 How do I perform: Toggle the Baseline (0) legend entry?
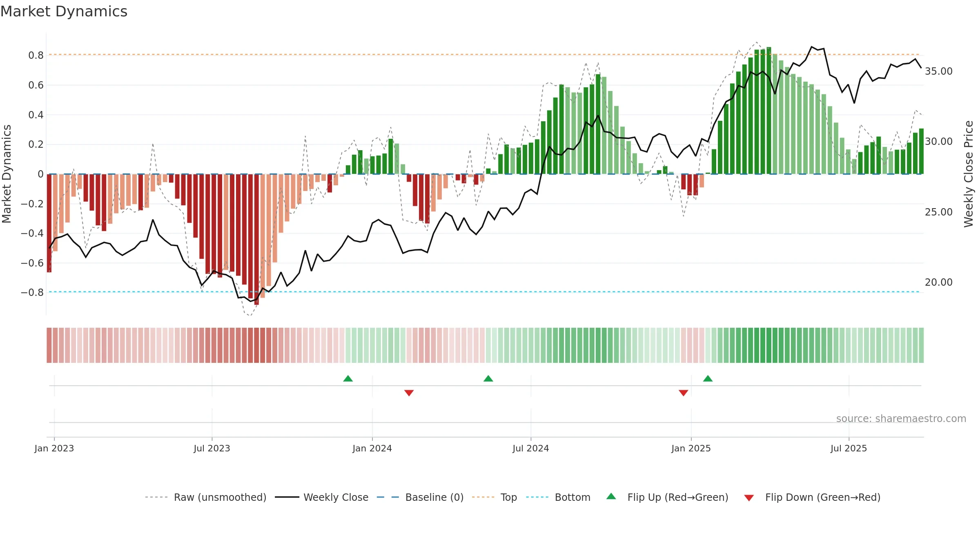click(420, 497)
